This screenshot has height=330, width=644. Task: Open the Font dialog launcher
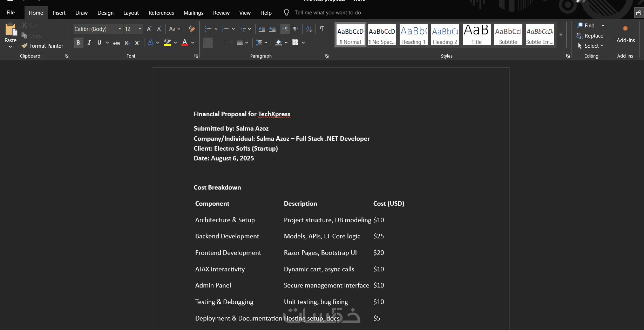(196, 56)
